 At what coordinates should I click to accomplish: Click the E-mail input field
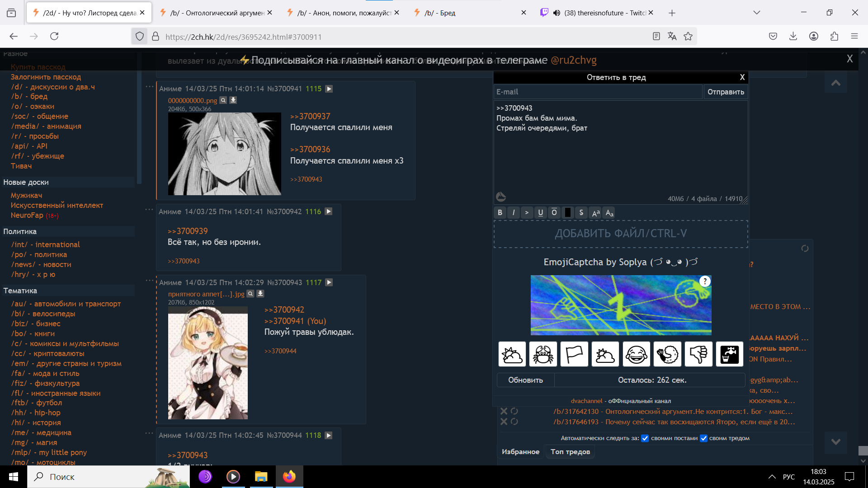[598, 92]
